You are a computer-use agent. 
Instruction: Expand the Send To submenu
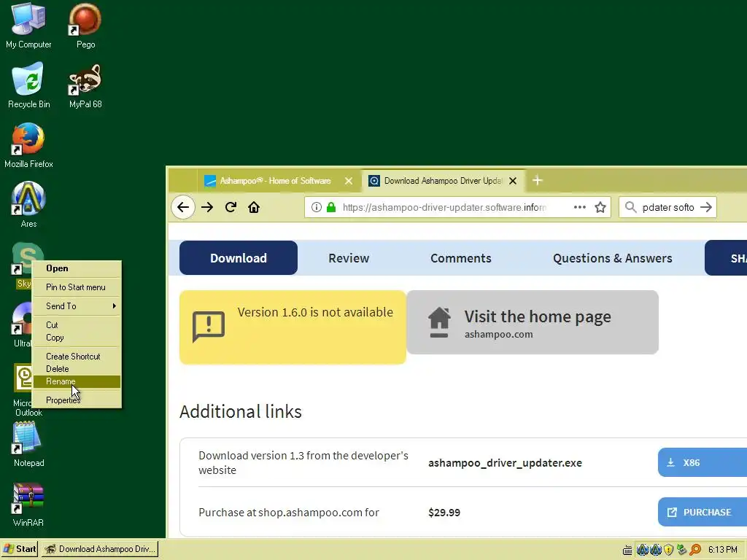(77, 306)
